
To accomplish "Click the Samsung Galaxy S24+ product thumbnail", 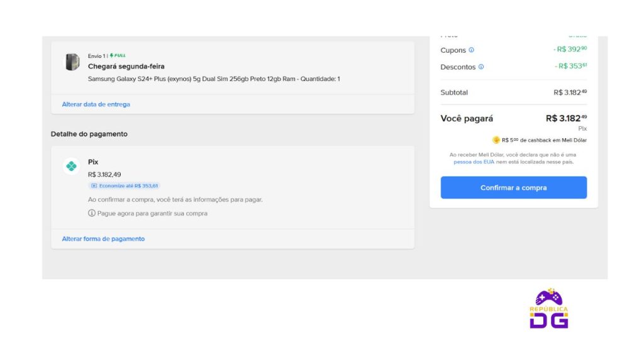I will pyautogui.click(x=72, y=62).
